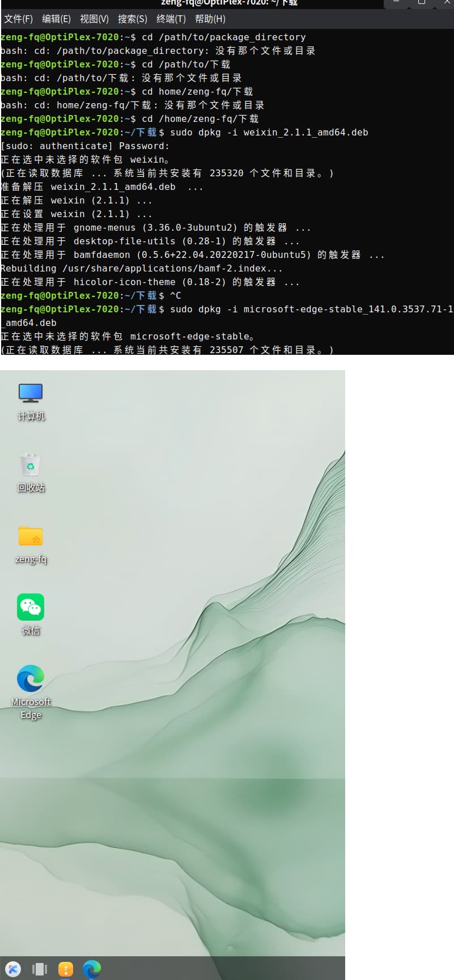Switch to Microsoft Edge in the taskbar

coord(92,969)
